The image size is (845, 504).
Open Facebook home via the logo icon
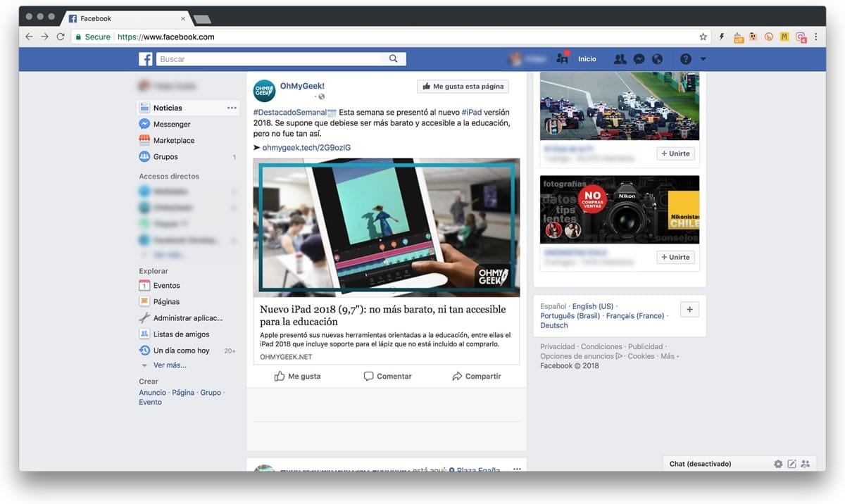145,58
